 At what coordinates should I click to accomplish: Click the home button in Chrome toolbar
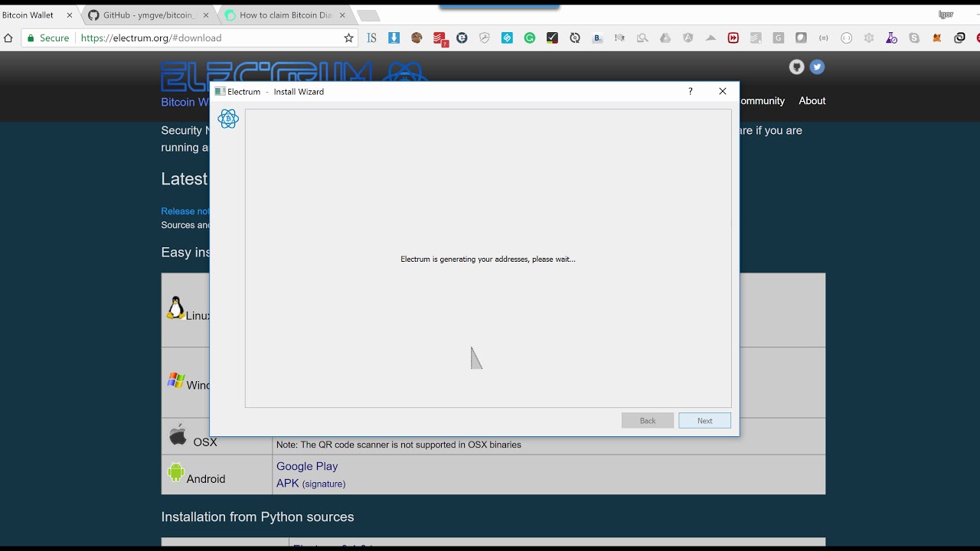pyautogui.click(x=8, y=37)
